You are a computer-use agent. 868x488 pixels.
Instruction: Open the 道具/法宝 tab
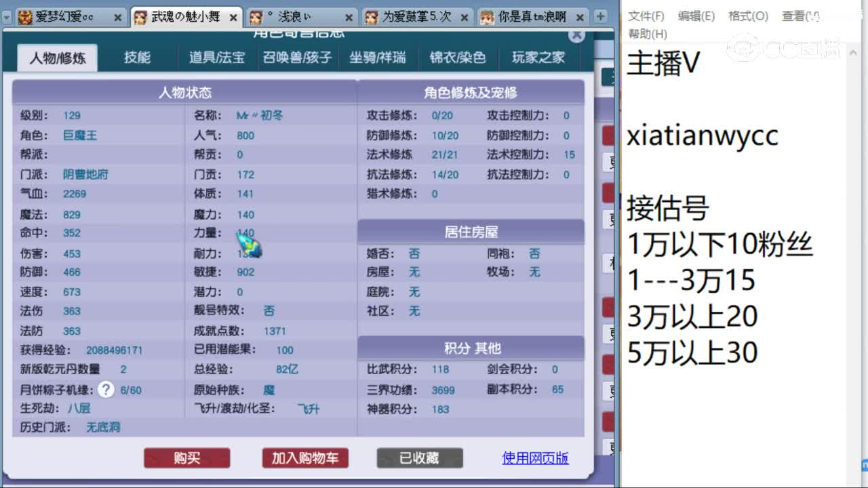tap(217, 58)
